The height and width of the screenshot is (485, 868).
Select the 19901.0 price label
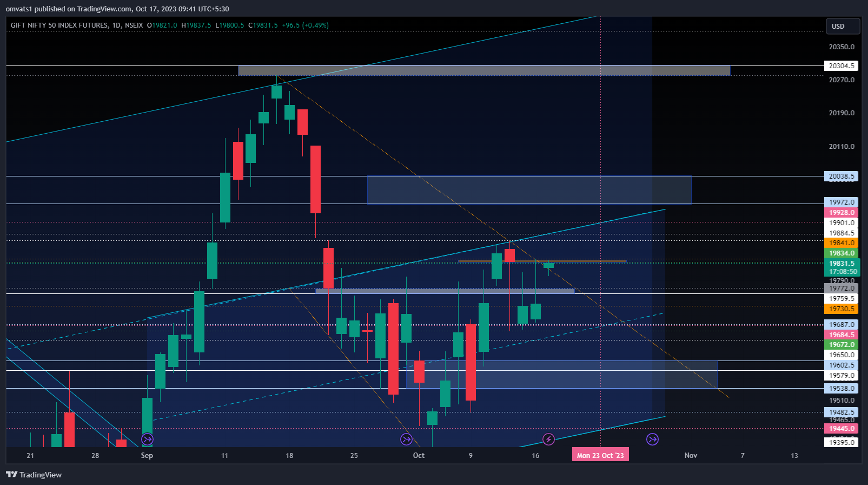coord(842,223)
